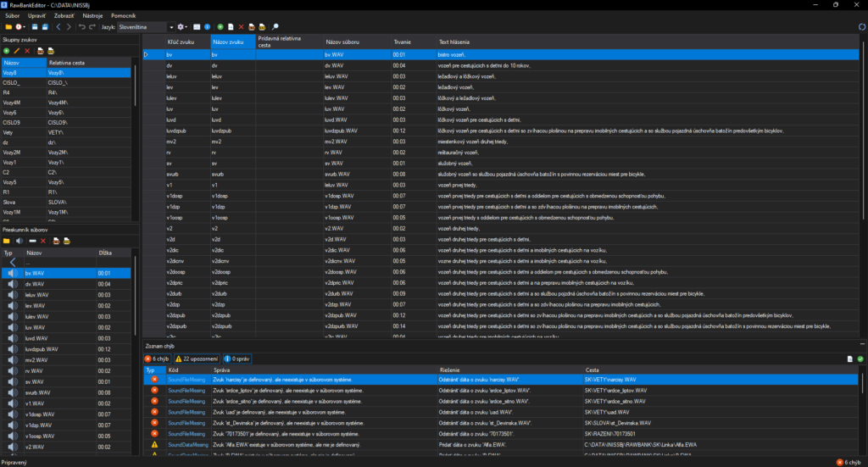
Task: Go up a folder with back arrow row
Action: pyautogui.click(x=66, y=263)
